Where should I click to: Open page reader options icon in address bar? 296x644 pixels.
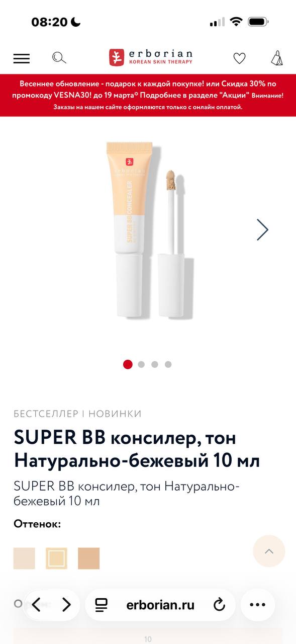[102, 605]
